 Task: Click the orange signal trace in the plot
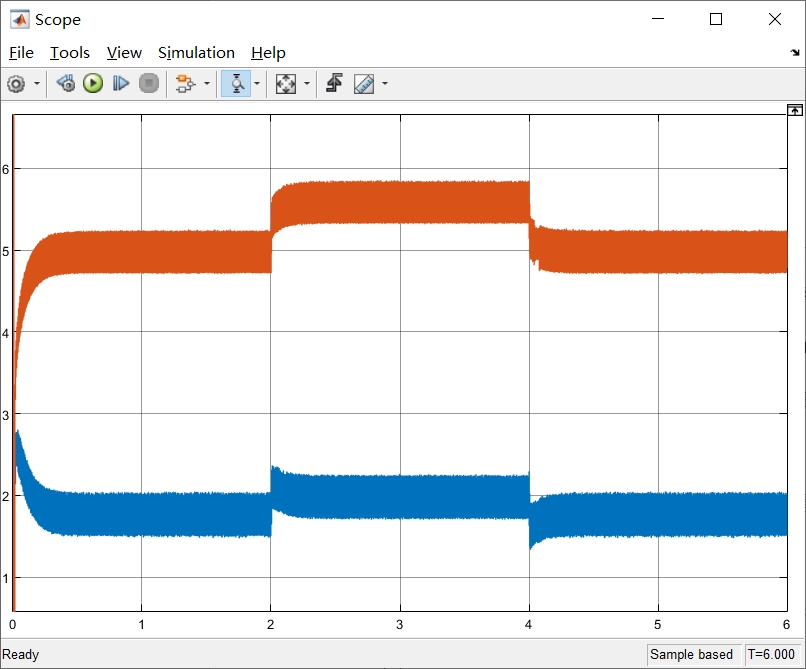401,202
